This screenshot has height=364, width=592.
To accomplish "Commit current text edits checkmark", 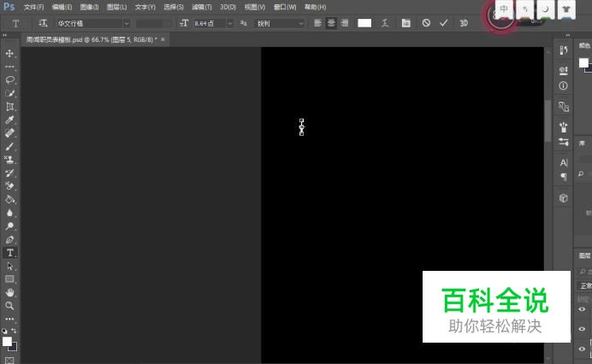I will coord(444,23).
